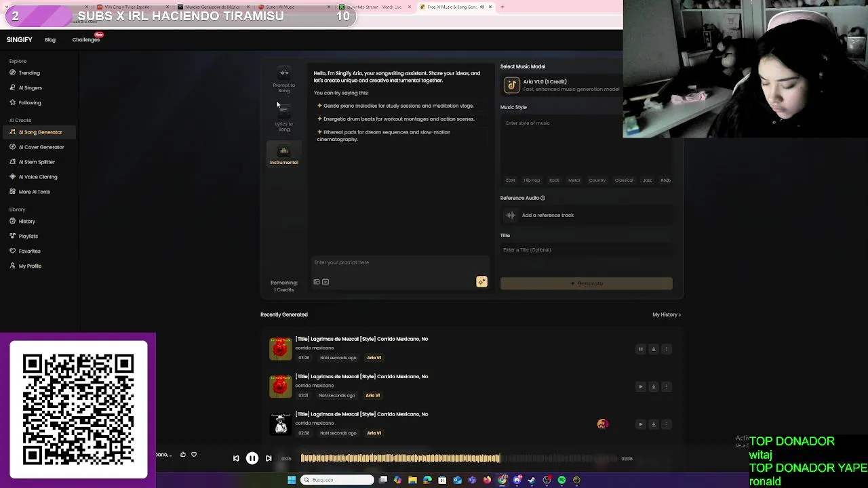868x488 pixels.
Task: Switch to Prompt to Song mode
Action: [284, 81]
